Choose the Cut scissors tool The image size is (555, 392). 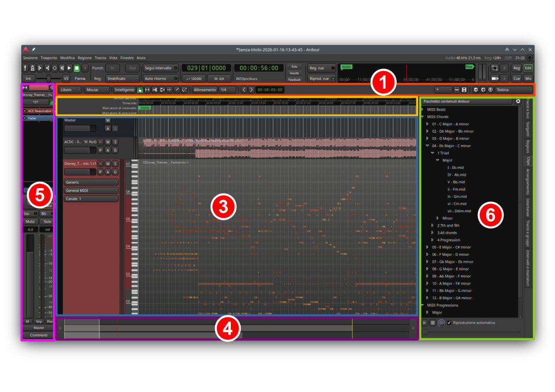[x=155, y=90]
